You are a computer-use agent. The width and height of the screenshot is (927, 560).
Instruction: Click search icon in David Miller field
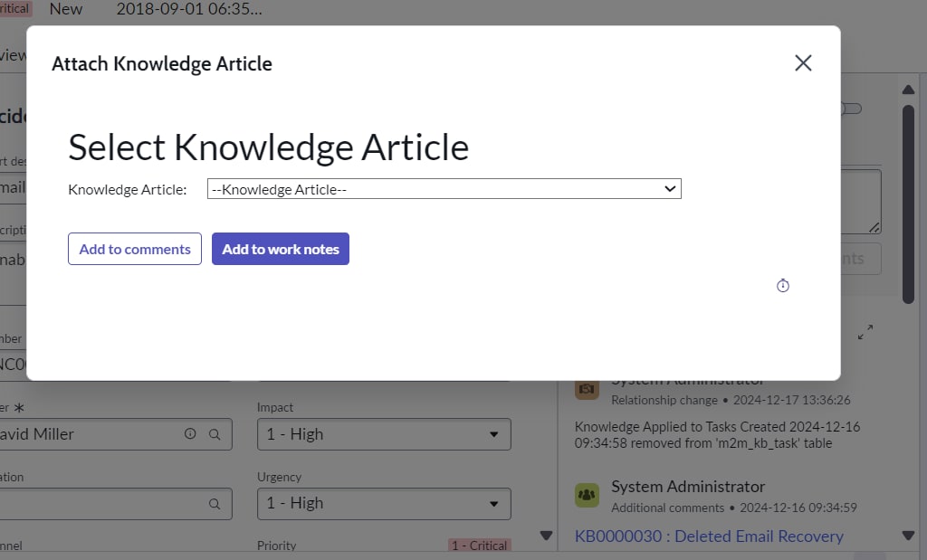click(215, 434)
